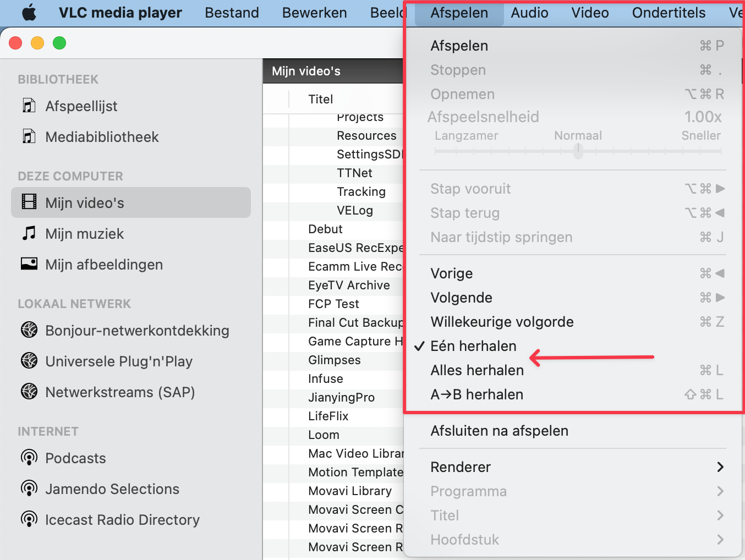The height and width of the screenshot is (560, 745).
Task: Select the FCP Test row
Action: click(333, 304)
